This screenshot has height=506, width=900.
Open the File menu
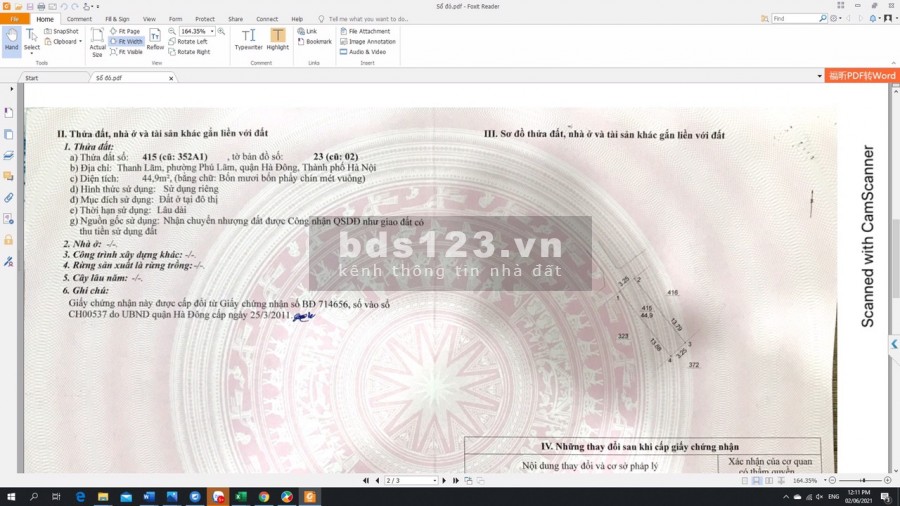click(14, 19)
